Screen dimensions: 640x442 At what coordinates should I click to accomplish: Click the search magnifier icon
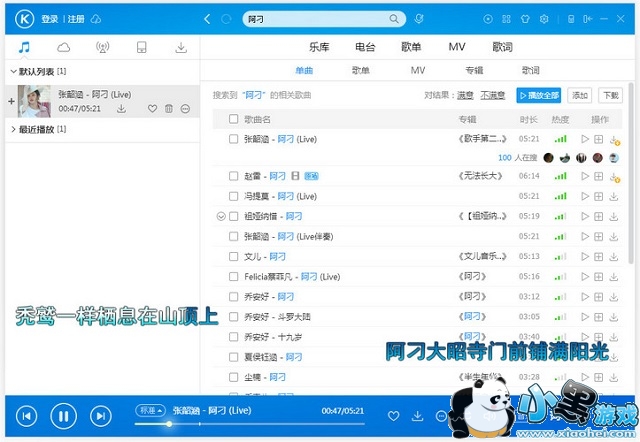coord(398,19)
